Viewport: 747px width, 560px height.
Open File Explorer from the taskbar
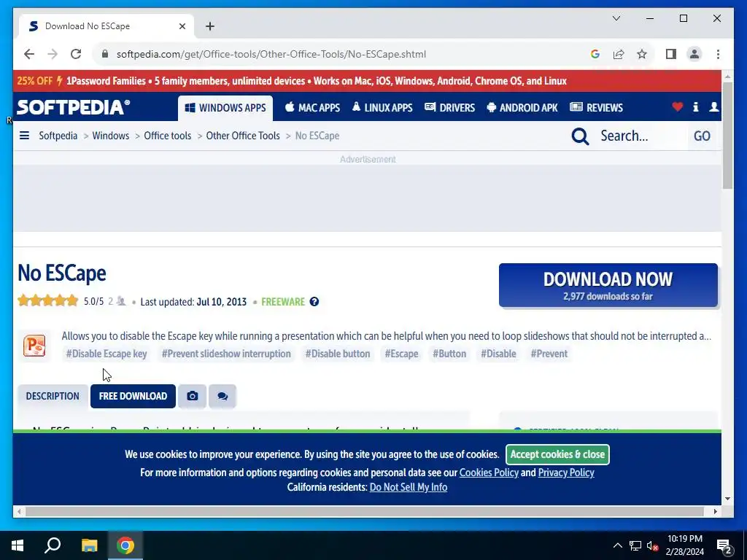click(89, 545)
